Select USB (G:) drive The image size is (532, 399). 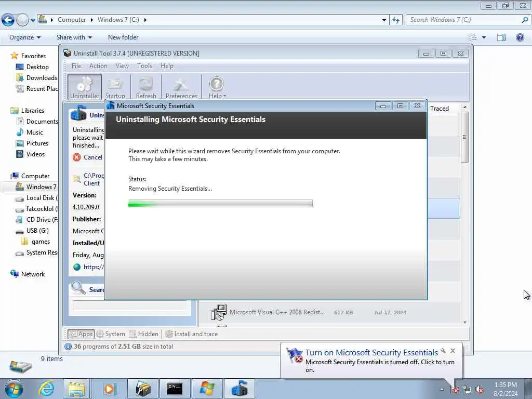(32, 231)
